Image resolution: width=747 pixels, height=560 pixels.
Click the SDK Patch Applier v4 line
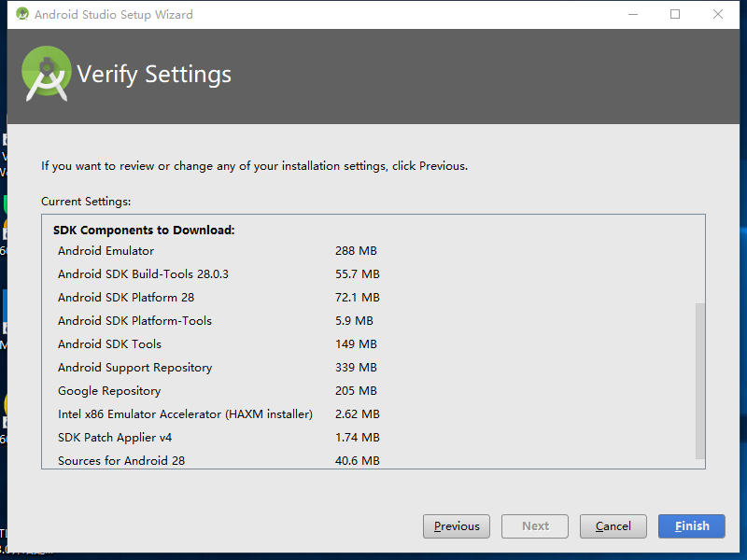click(x=115, y=438)
